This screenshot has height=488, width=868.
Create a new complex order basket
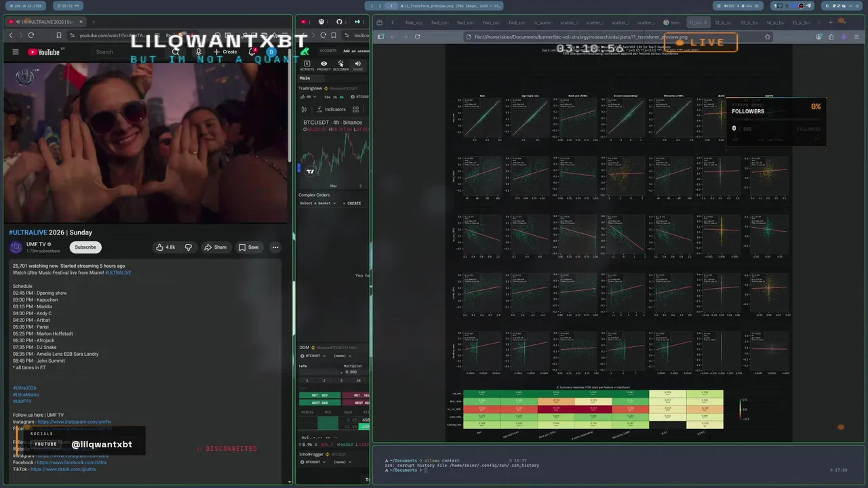(352, 203)
